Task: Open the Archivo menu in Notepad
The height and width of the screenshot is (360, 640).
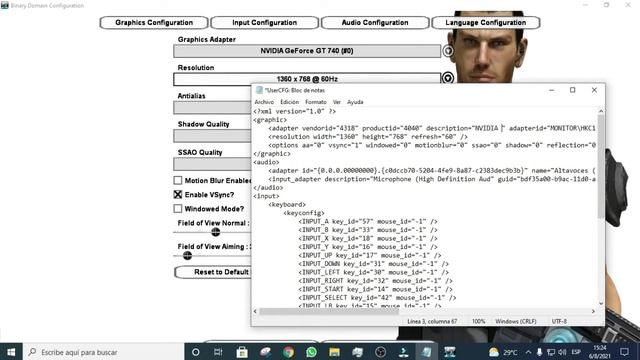Action: [264, 102]
